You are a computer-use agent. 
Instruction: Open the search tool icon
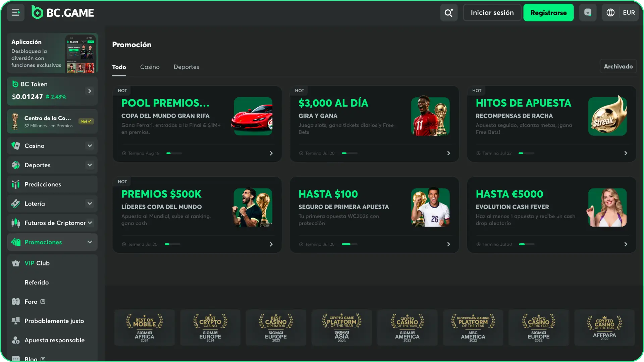pos(449,13)
